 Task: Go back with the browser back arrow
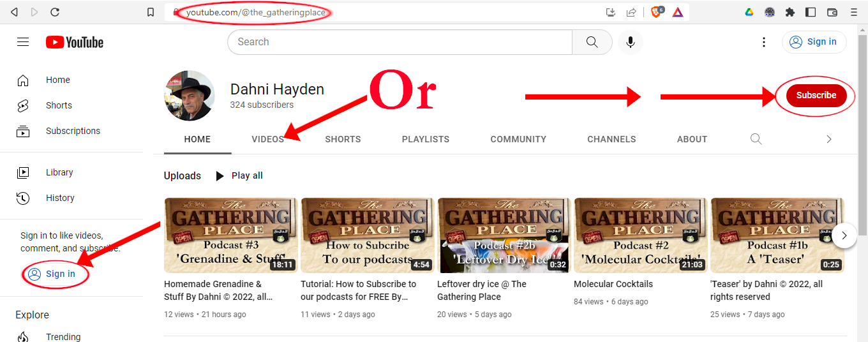pyautogui.click(x=14, y=12)
